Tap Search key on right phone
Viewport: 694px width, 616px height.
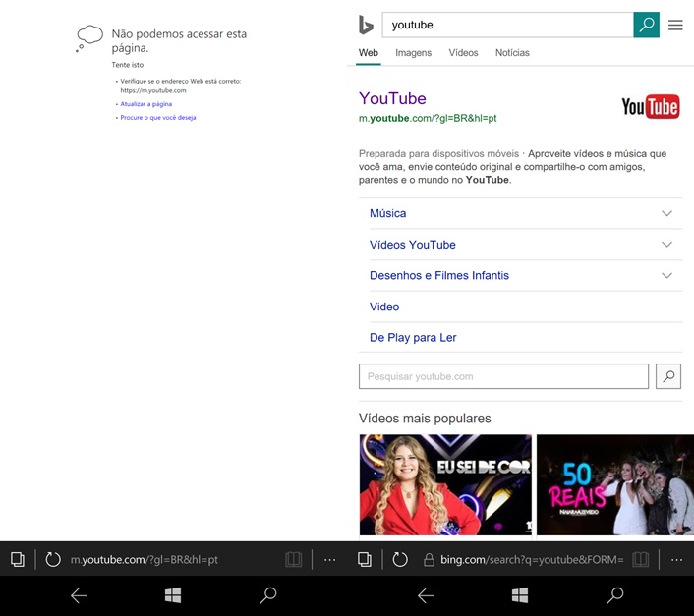(x=615, y=595)
